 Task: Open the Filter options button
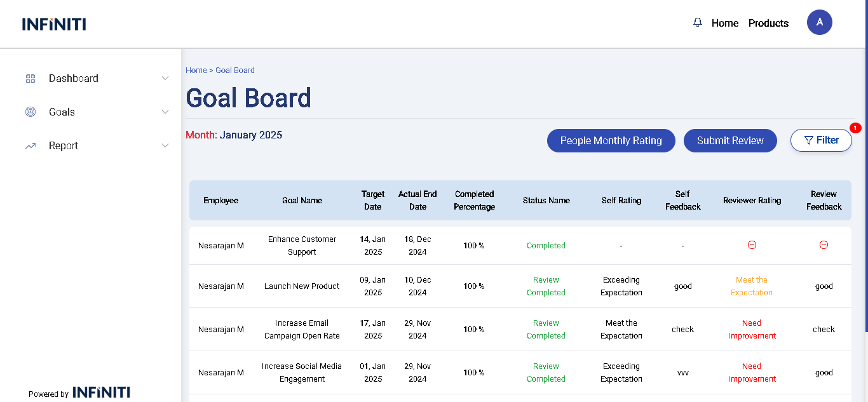click(x=821, y=140)
